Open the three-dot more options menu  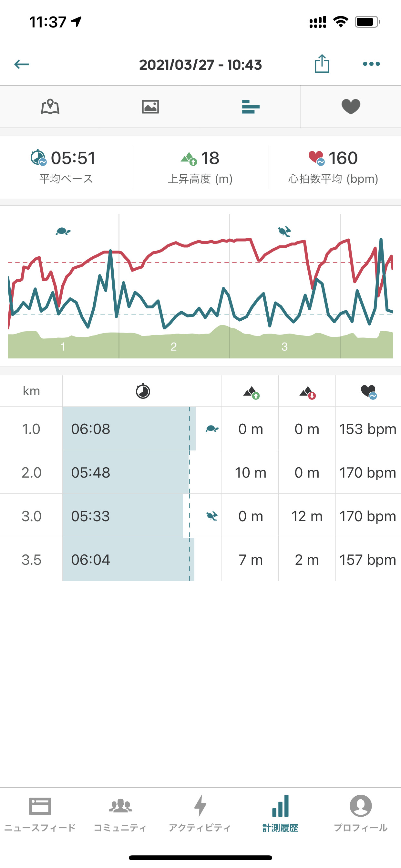click(x=371, y=64)
